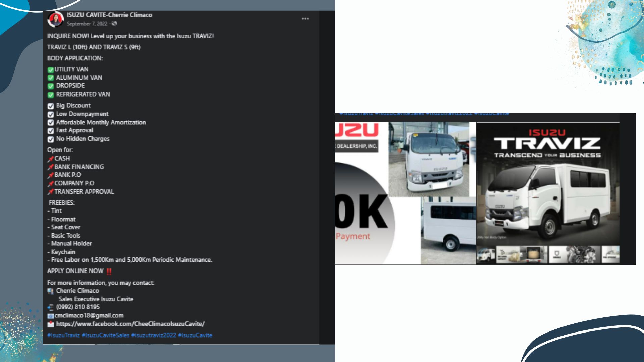Click the red double exclamation mark icon

coord(109,271)
